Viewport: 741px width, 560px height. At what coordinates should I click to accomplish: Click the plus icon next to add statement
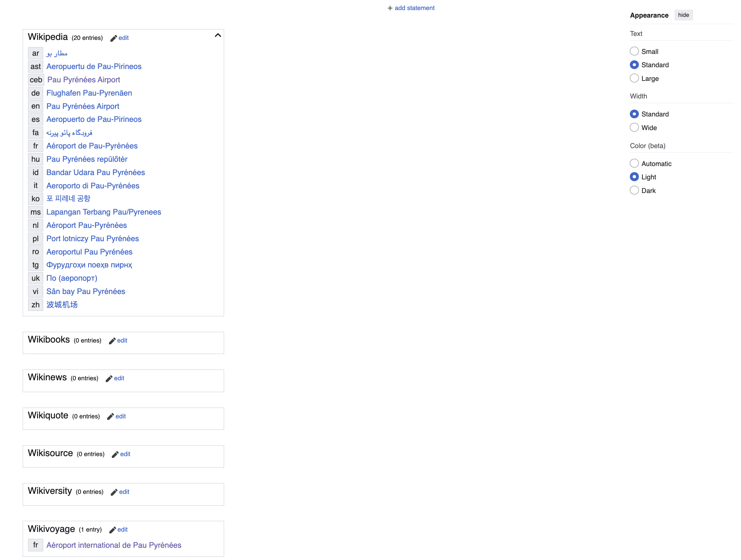pyautogui.click(x=390, y=8)
